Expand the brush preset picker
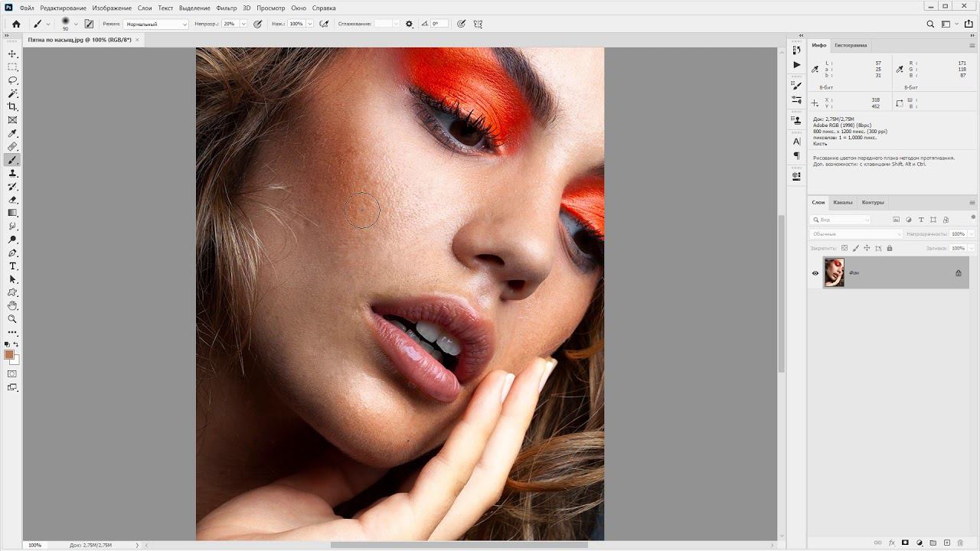The width and height of the screenshot is (980, 551). click(75, 24)
